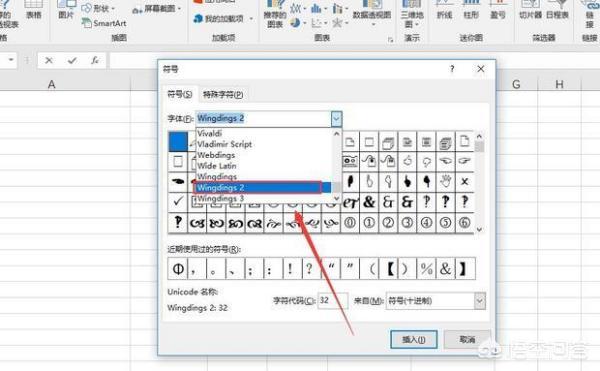Expand the 来自 source dropdown
Image resolution: width=600 pixels, height=371 pixels.
[x=479, y=301]
